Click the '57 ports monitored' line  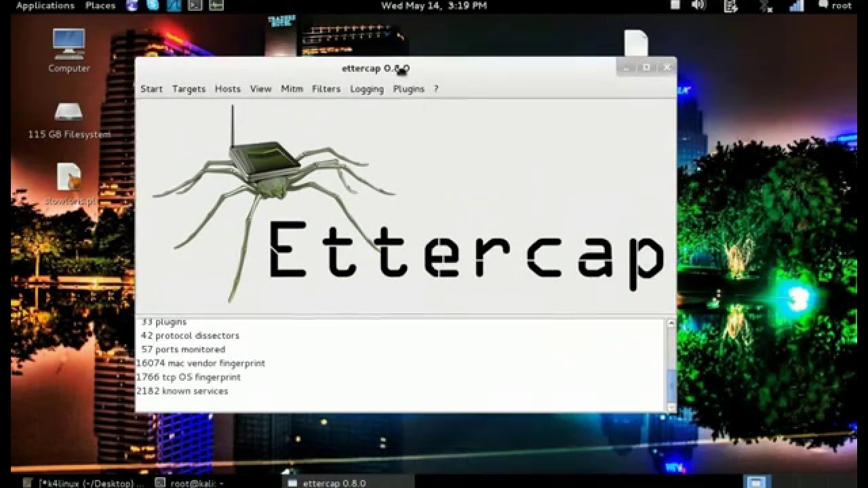point(183,349)
